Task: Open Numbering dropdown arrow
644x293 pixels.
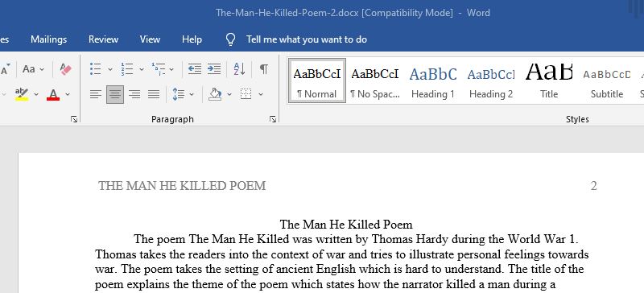Action: (x=142, y=69)
